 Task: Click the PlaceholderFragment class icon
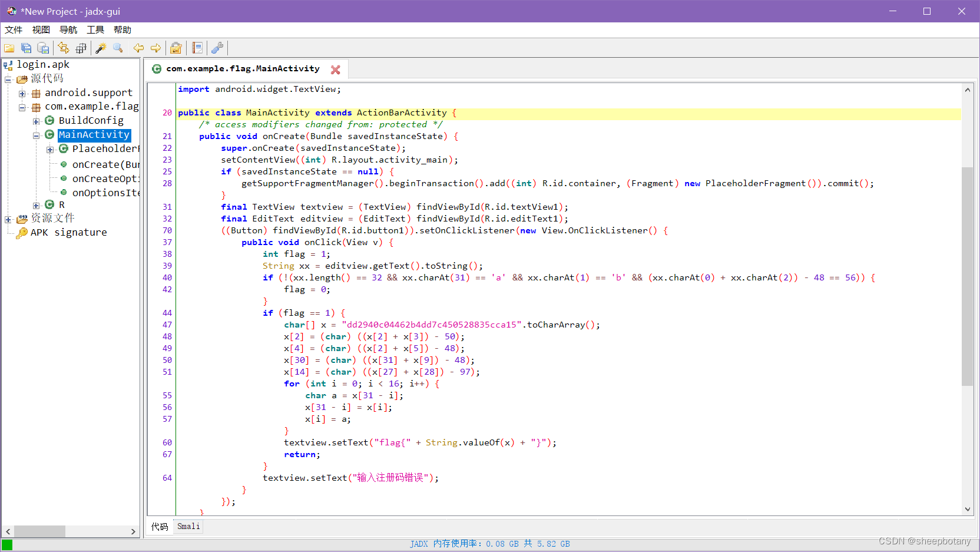[64, 148]
